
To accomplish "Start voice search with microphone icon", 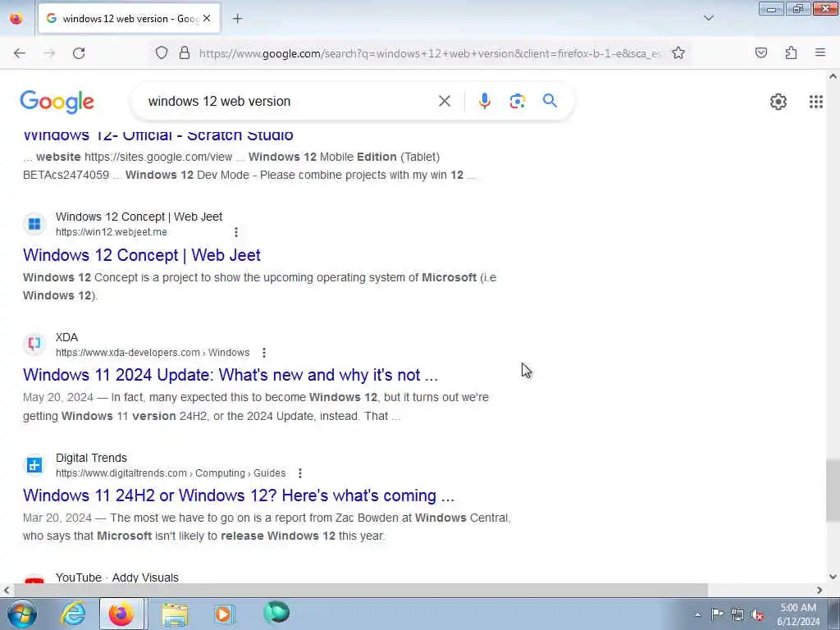I will (485, 101).
